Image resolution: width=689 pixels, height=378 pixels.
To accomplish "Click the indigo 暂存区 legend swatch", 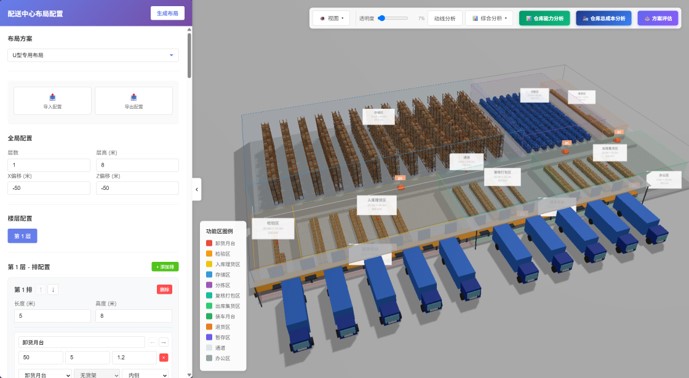I will tap(209, 337).
